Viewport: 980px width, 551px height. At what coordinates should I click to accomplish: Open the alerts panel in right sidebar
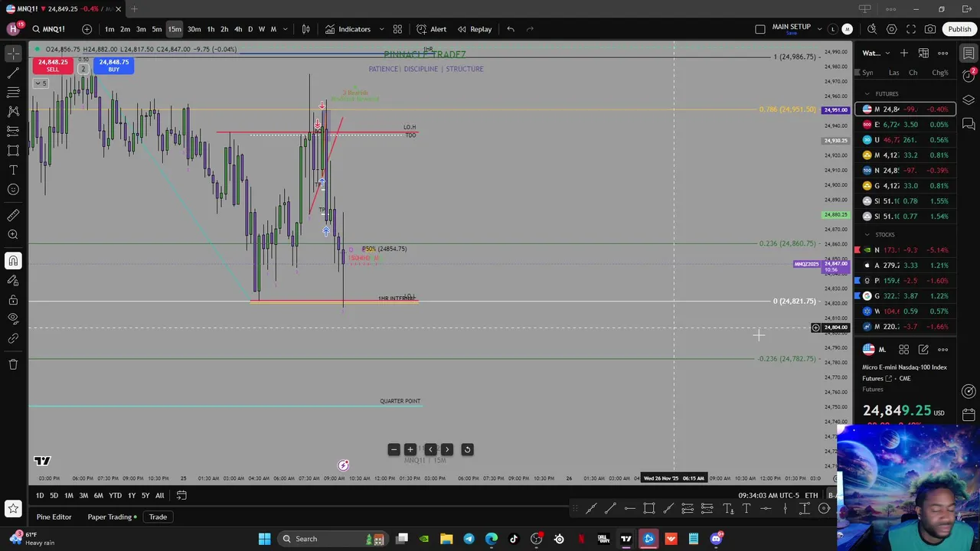point(969,77)
